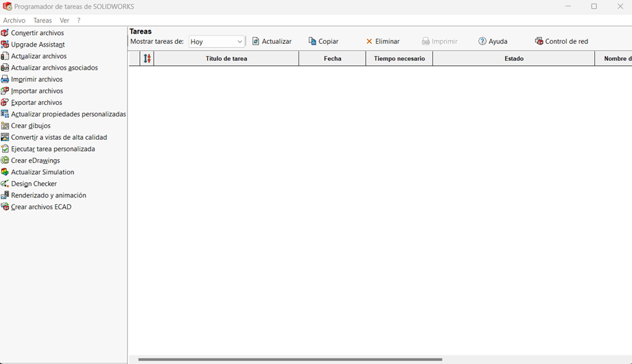Maximize the Programador de tareas window

click(594, 6)
